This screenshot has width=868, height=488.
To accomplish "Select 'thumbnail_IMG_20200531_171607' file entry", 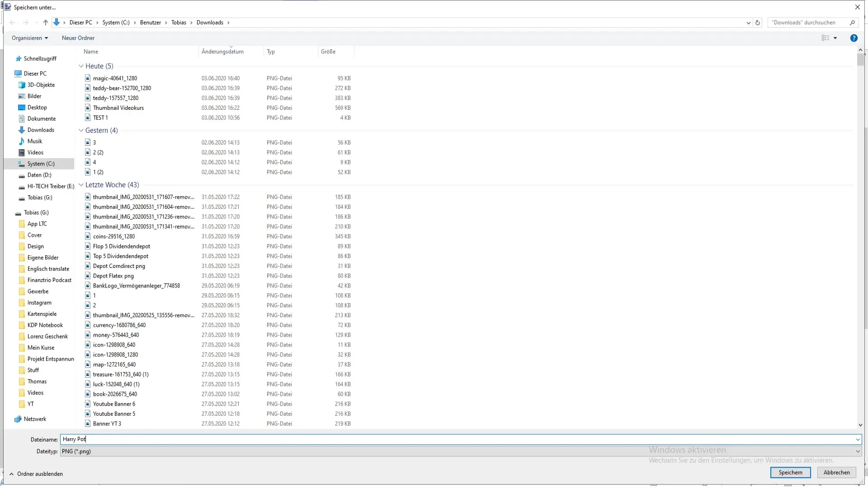I will (143, 197).
